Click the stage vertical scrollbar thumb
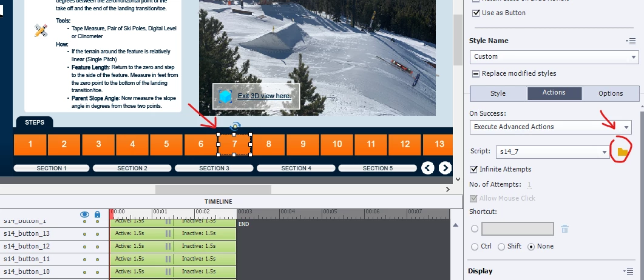644x280 pixels. point(458,40)
